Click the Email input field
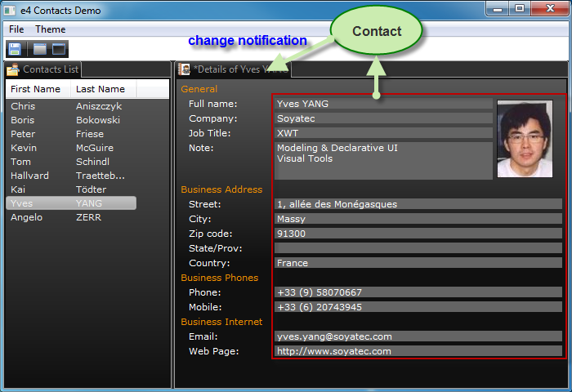The height and width of the screenshot is (392, 572). point(418,336)
